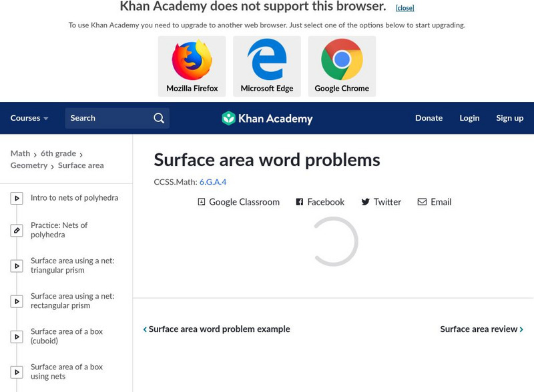This screenshot has width=534, height=392.
Task: Click the Sign up link
Action: point(509,118)
